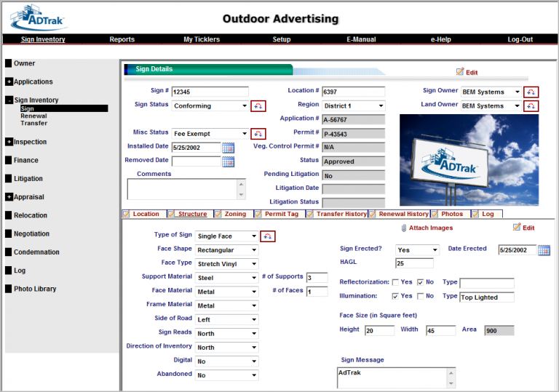
Task: Open My Ticklers menu
Action: pyautogui.click(x=202, y=39)
